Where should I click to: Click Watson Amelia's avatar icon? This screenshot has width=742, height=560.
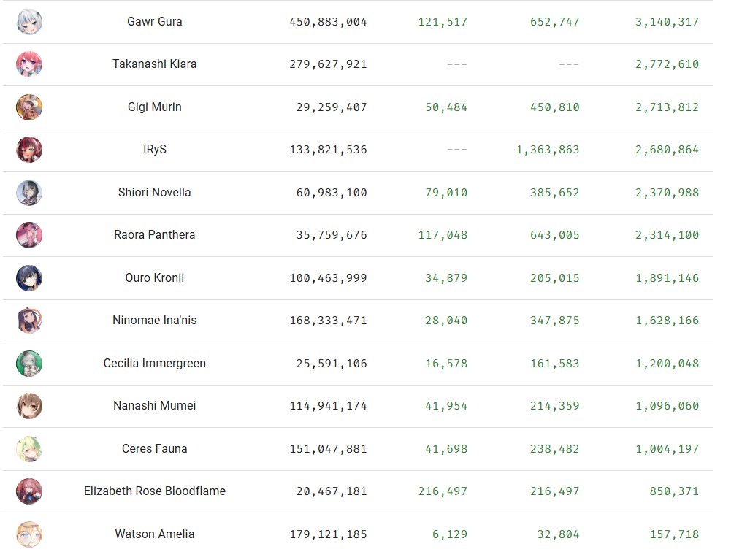(x=29, y=534)
